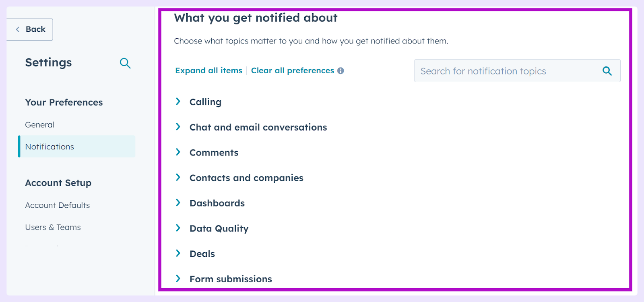Expand the Dashboards section chevron

coord(178,203)
